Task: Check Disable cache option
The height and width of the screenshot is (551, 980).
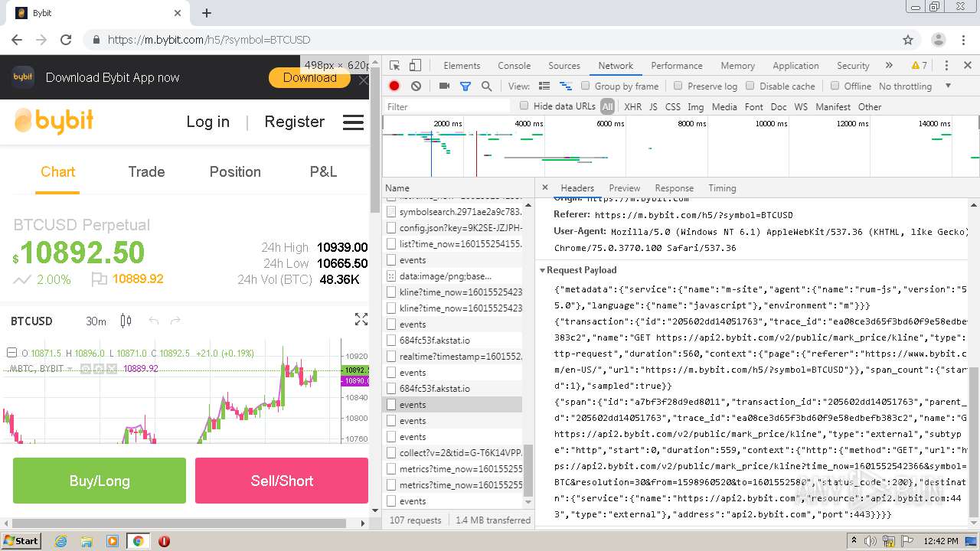Action: click(x=750, y=86)
